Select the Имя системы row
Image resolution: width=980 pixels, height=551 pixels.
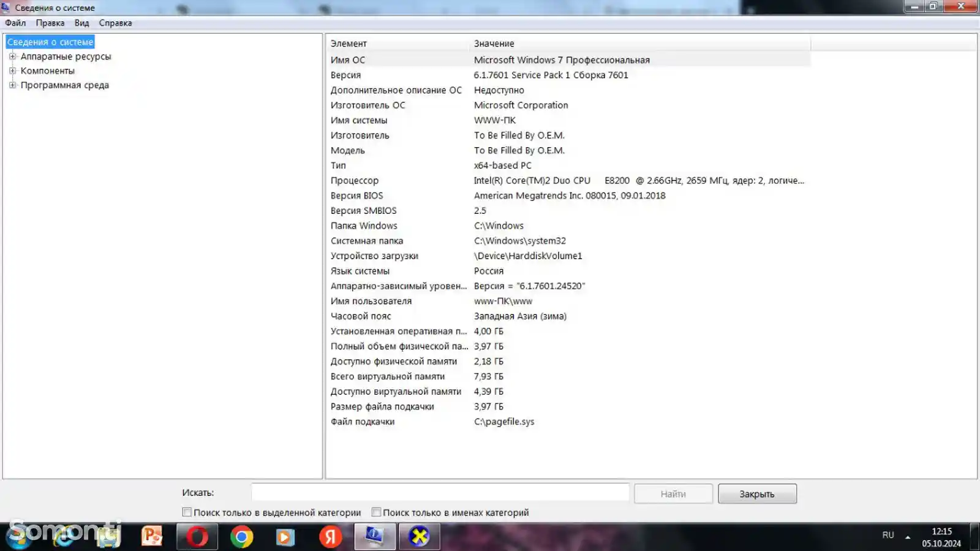pyautogui.click(x=568, y=120)
